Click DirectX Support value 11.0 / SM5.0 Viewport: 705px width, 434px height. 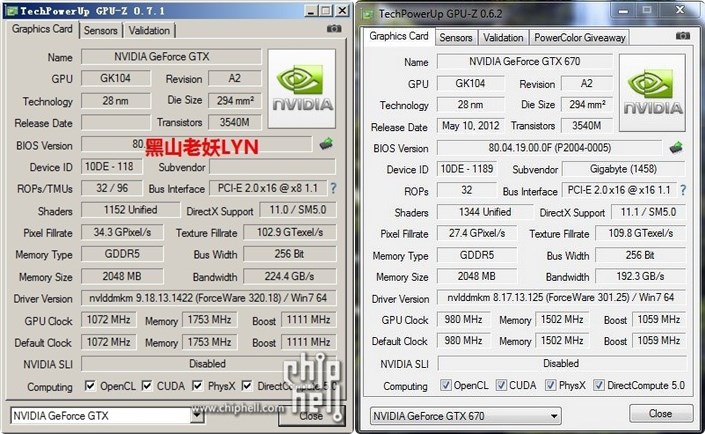tap(298, 210)
